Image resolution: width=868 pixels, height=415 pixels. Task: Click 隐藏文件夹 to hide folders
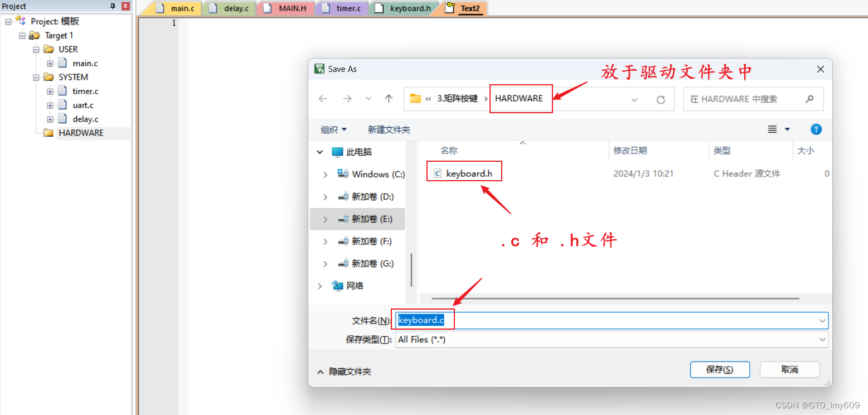click(x=344, y=371)
